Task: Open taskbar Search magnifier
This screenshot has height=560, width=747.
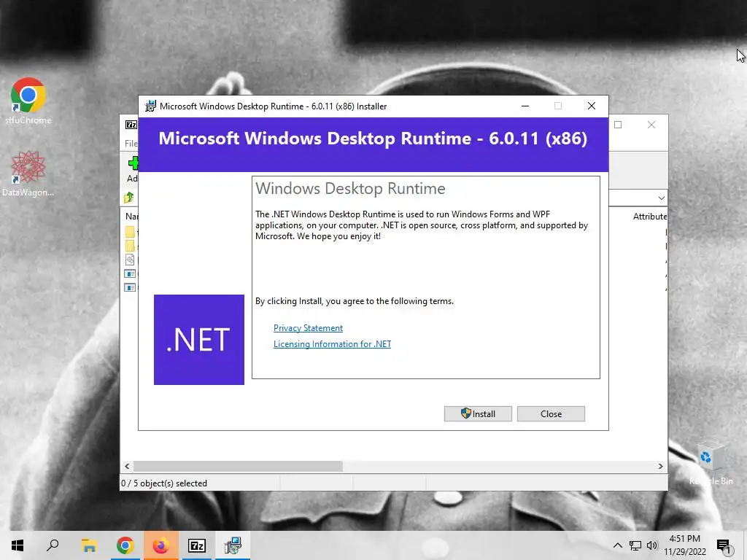Action: pyautogui.click(x=53, y=545)
